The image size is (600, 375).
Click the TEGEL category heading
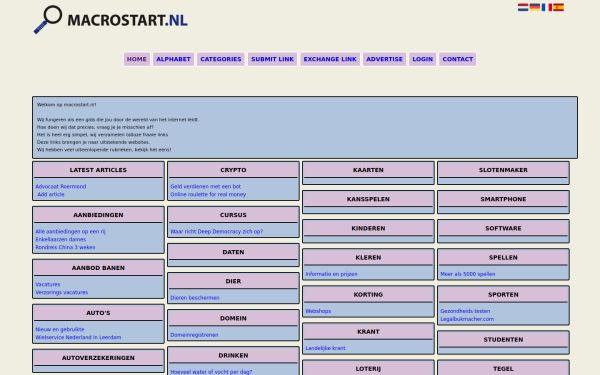point(503,369)
